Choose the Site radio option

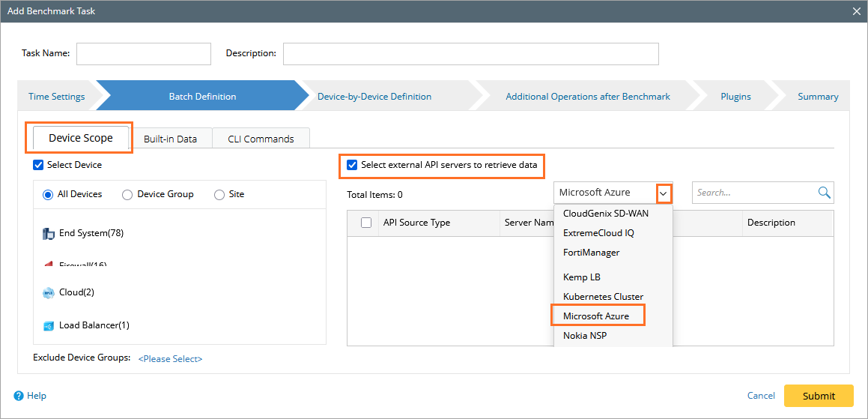pos(219,194)
